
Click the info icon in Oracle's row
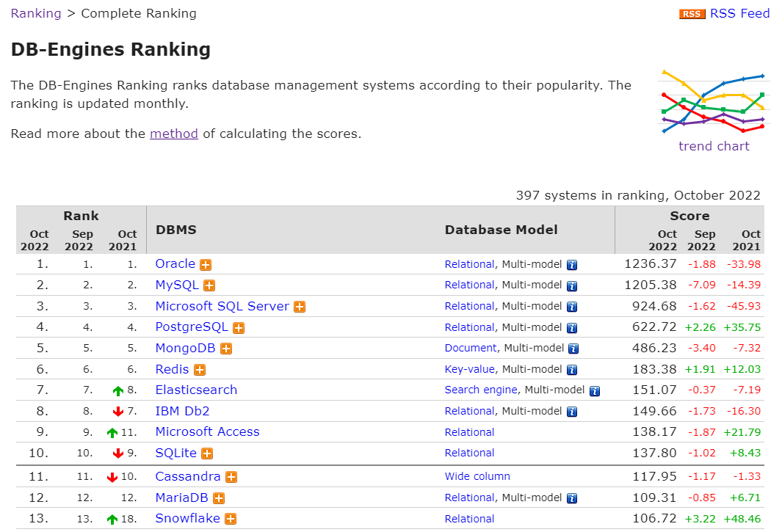point(572,265)
